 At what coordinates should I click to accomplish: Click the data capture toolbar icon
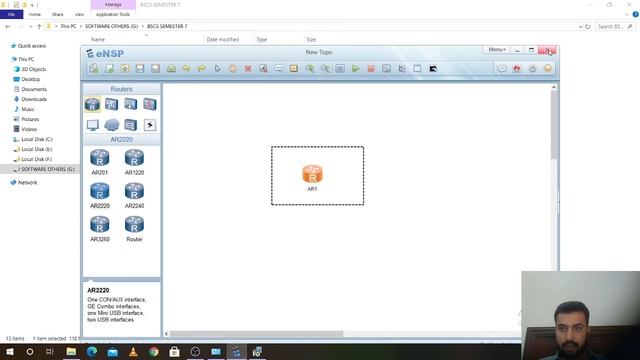click(x=386, y=69)
